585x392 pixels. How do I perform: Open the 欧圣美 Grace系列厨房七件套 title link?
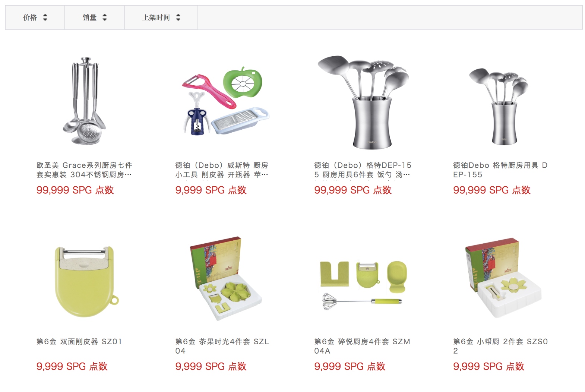tap(84, 170)
